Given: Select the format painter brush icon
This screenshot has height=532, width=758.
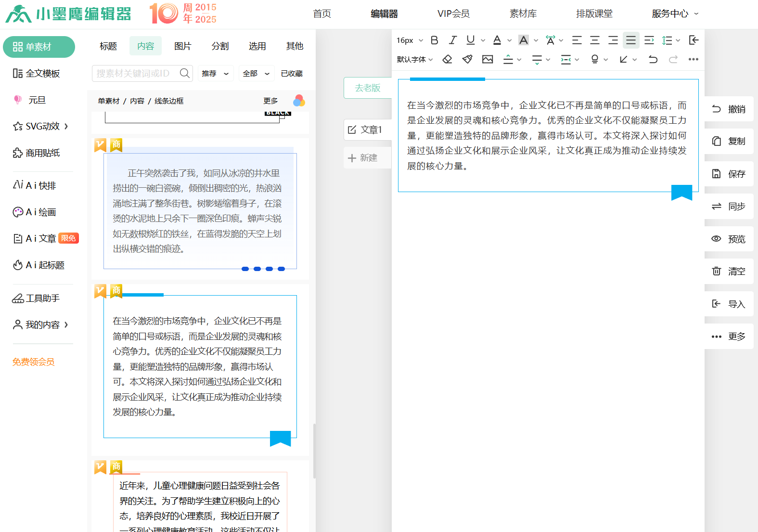Looking at the screenshot, I should [467, 59].
